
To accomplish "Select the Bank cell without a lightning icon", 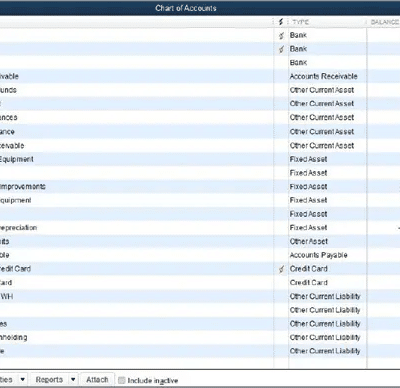I will click(298, 63).
